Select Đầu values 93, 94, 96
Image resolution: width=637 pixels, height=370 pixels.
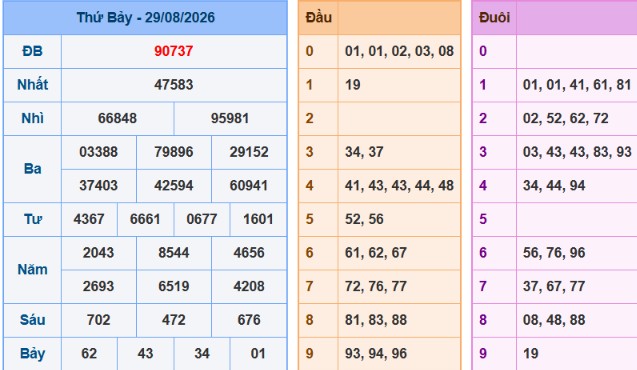point(376,354)
